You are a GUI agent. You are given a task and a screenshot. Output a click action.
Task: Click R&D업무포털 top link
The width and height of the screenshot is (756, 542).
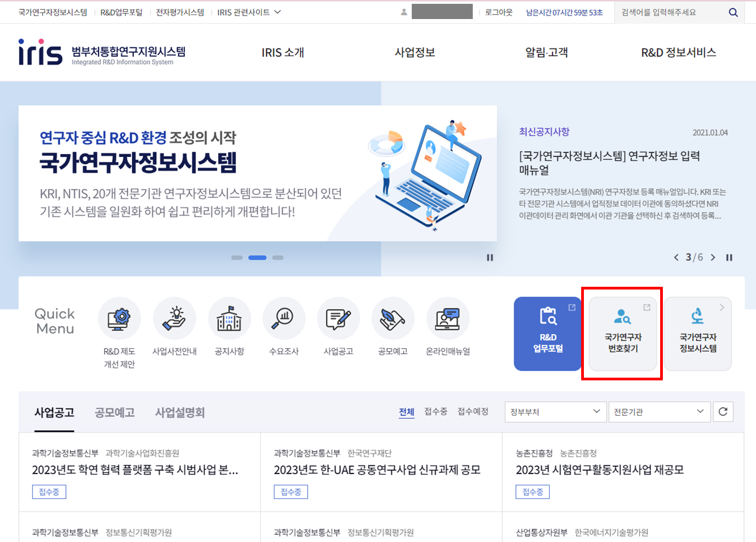121,12
